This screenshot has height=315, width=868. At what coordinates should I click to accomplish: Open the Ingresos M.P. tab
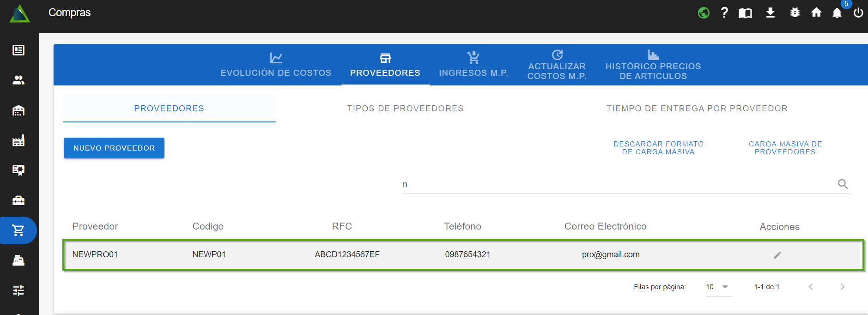pos(473,65)
